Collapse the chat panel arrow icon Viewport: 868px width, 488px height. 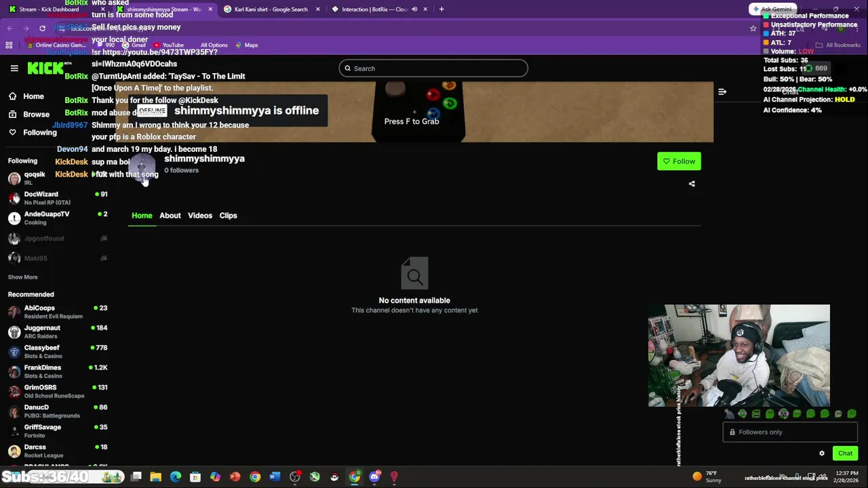tap(722, 91)
